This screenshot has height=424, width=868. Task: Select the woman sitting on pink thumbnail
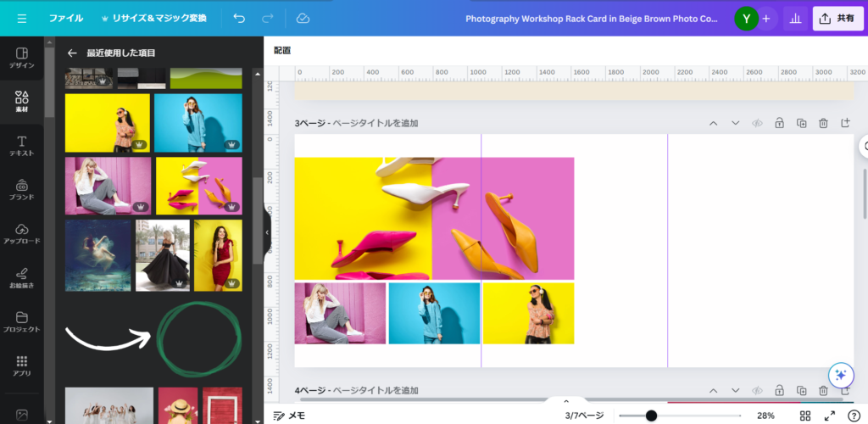tap(108, 186)
